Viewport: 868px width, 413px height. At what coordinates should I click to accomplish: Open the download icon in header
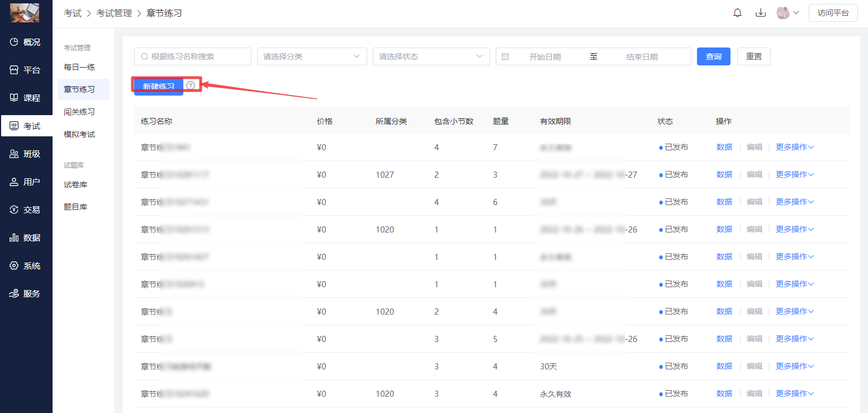click(760, 13)
